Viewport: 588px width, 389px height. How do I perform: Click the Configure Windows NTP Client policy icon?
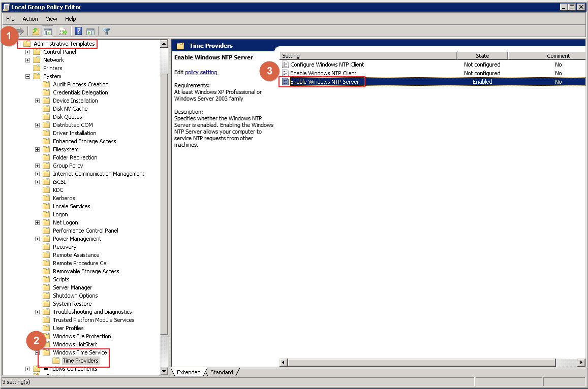286,64
